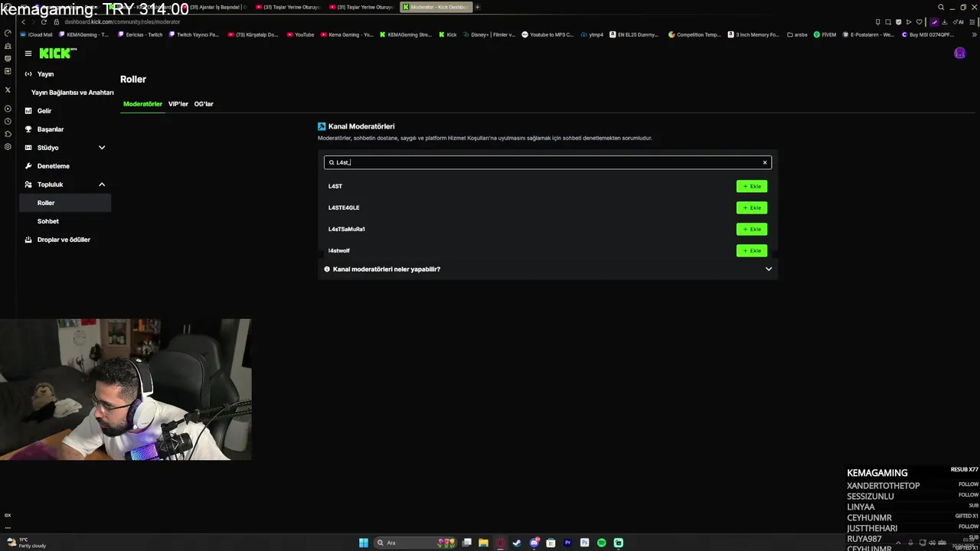Add L4ST as moderator with Ekle
The image size is (980, 551).
(x=751, y=186)
